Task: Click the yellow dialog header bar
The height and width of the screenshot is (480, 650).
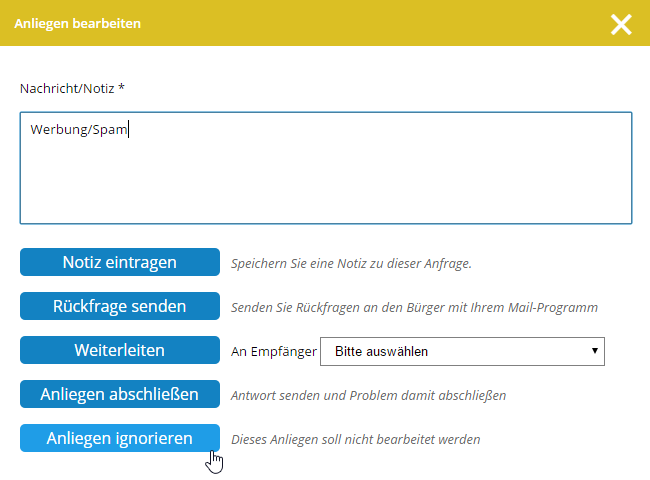Action: (x=325, y=23)
